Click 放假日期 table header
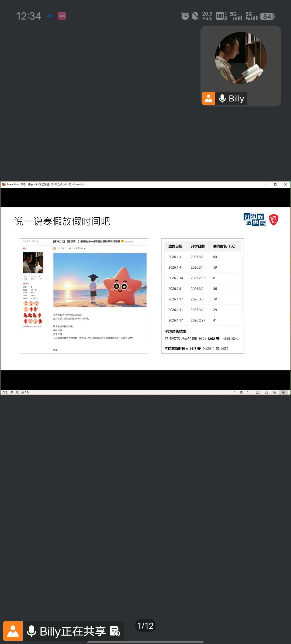The image size is (291, 644). pos(175,246)
